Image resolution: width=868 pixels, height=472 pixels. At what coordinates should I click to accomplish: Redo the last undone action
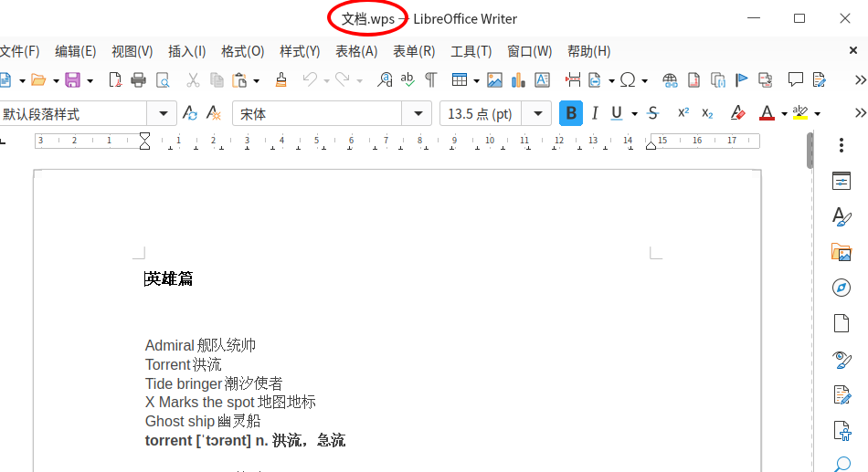[343, 80]
